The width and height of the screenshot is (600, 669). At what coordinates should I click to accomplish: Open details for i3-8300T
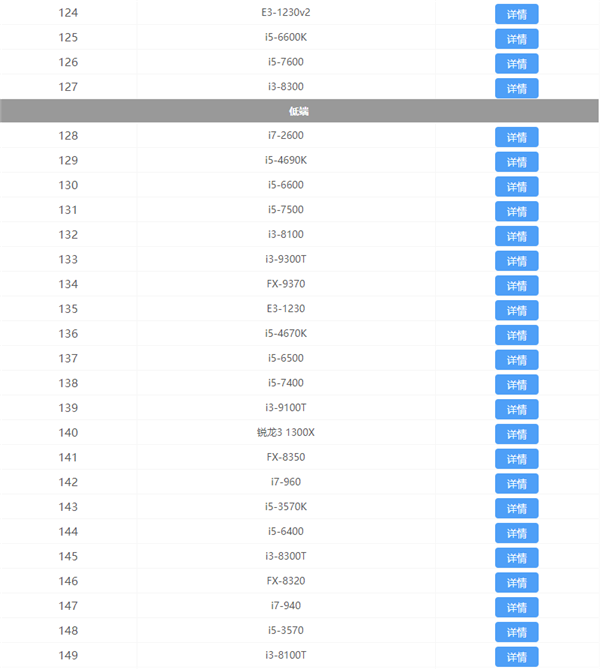click(x=516, y=557)
